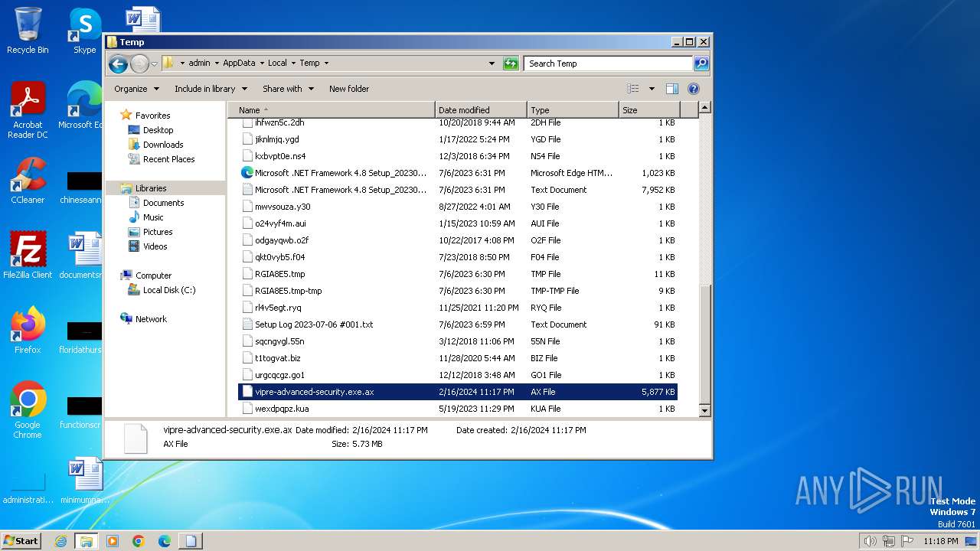
Task: Sort by the Type column header
Action: (573, 110)
